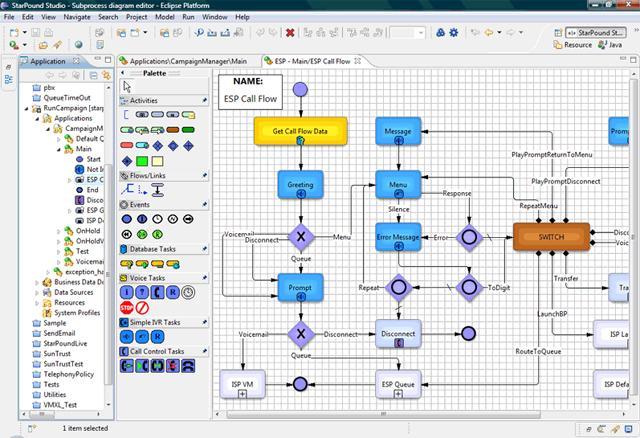This screenshot has width=640, height=438.
Task: Select the ISP VM subprocess node
Action: pyautogui.click(x=242, y=384)
